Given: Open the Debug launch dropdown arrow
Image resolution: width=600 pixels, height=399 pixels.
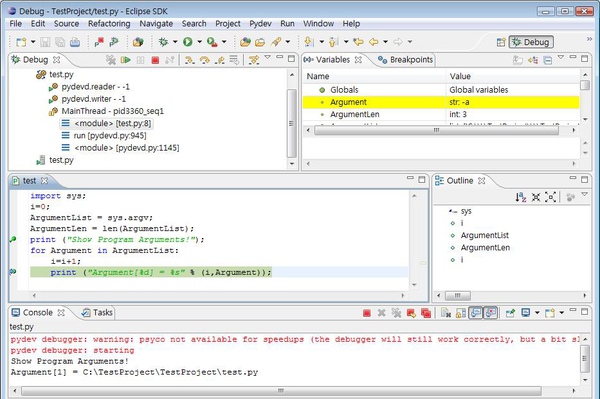Looking at the screenshot, I should click(175, 42).
